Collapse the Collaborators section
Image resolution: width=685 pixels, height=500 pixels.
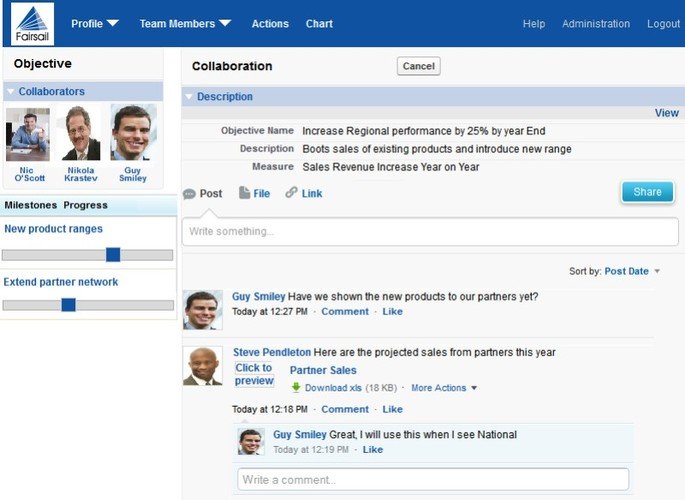click(x=10, y=91)
